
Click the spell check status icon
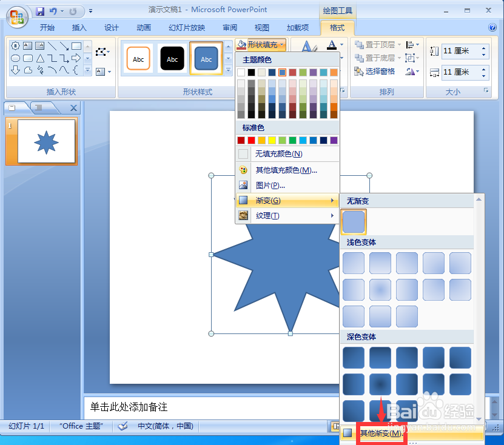click(123, 426)
